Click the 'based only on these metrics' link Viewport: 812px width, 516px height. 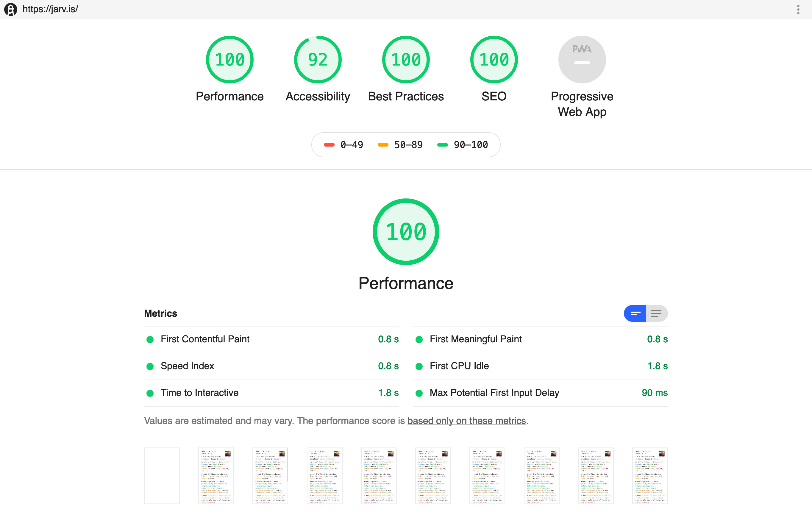click(466, 421)
